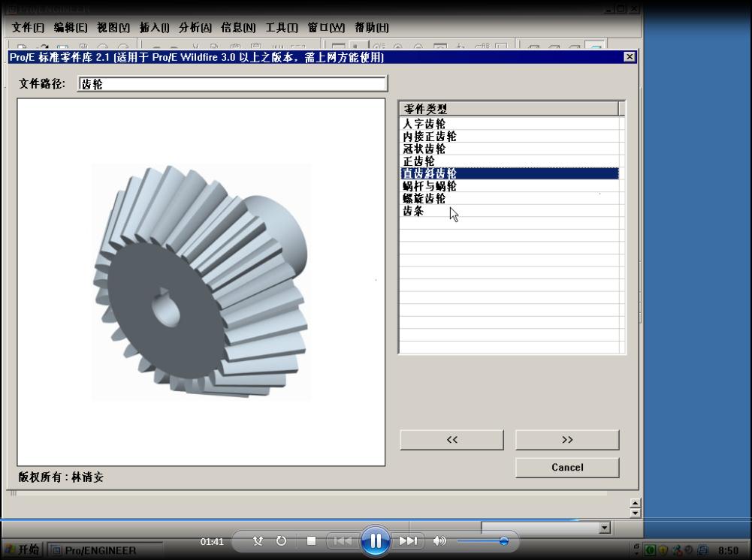This screenshot has width=752, height=560.
Task: Open the dropdown arrow above the taskbar clock
Action: [x=604, y=528]
